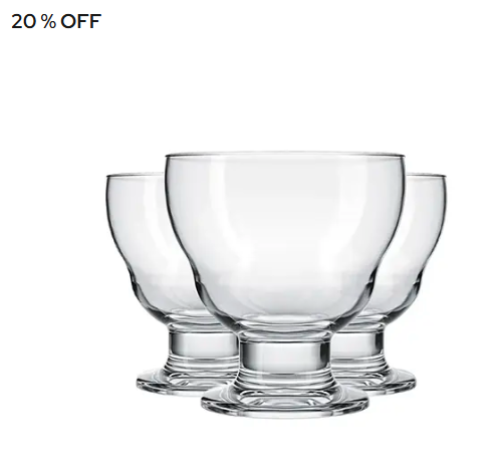Click the "OFF" word in discount label
Viewport: 500px width, 474px height.
(x=81, y=22)
